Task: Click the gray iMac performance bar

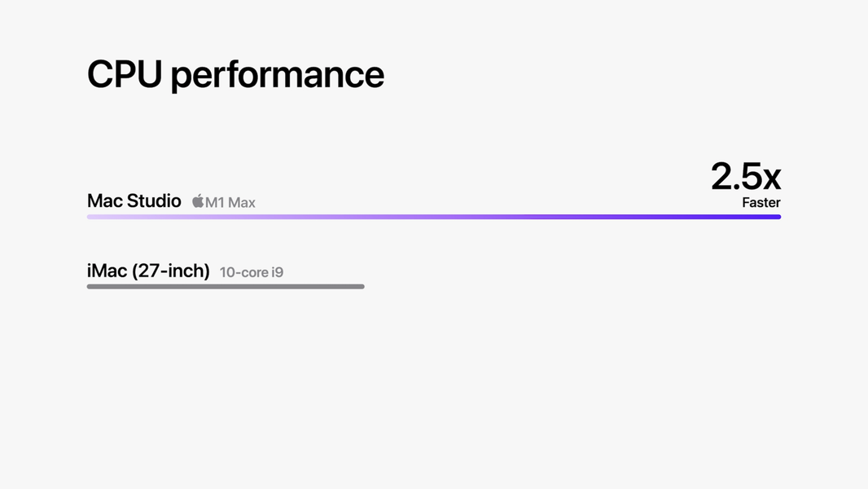Action: pyautogui.click(x=226, y=286)
